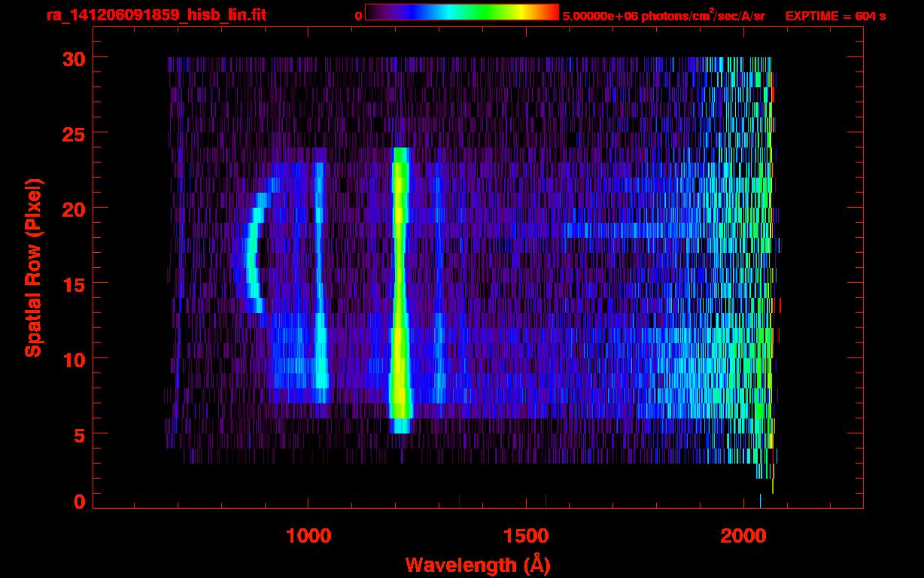The image size is (924, 578).
Task: Click the color bar minimum value 0
Action: pyautogui.click(x=359, y=16)
